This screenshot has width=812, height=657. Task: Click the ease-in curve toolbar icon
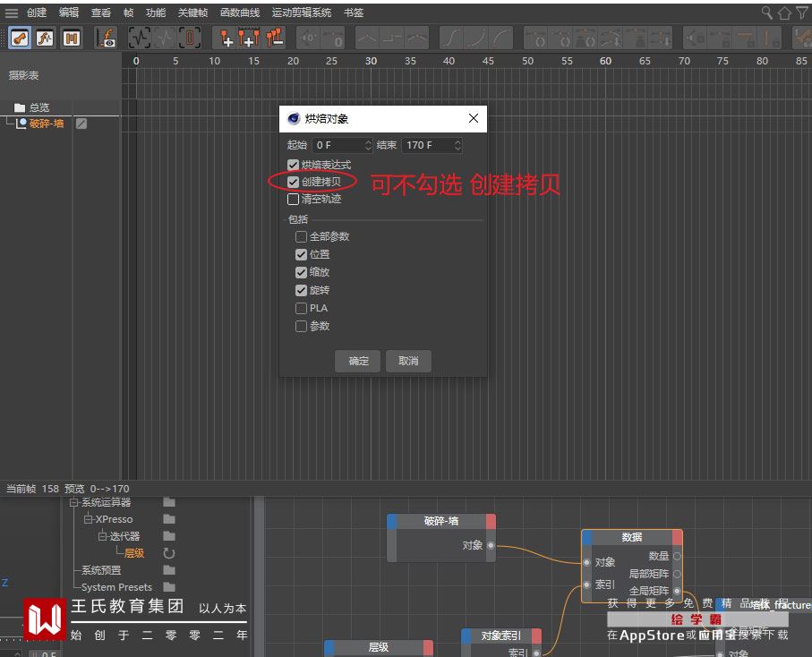[476, 38]
